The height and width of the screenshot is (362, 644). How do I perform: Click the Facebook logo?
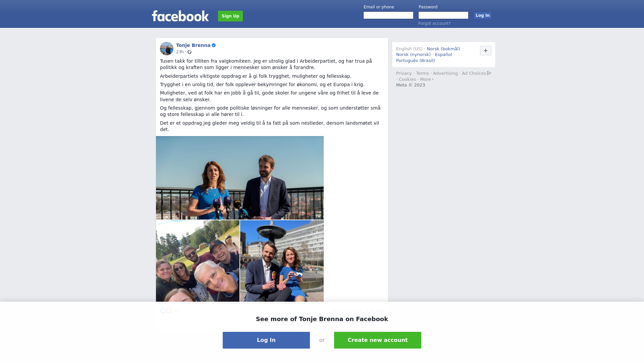[180, 16]
